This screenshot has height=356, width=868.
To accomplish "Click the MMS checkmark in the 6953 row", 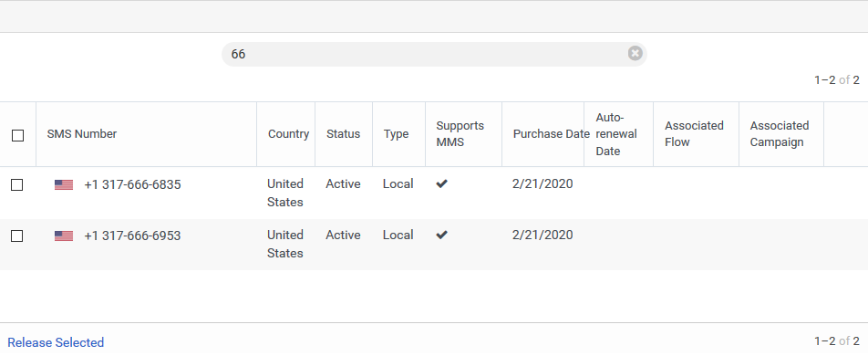I will tap(441, 236).
